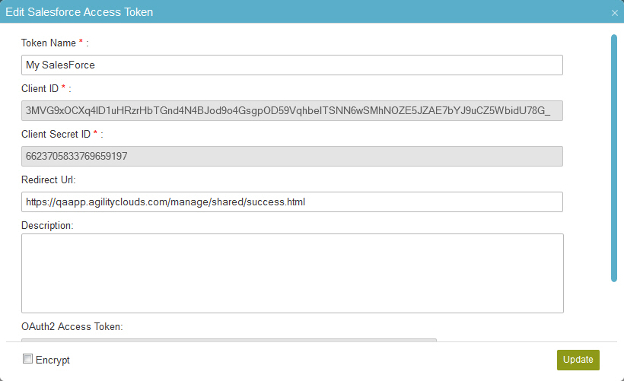Click the Encrypt label text
624x381 pixels.
(53, 360)
